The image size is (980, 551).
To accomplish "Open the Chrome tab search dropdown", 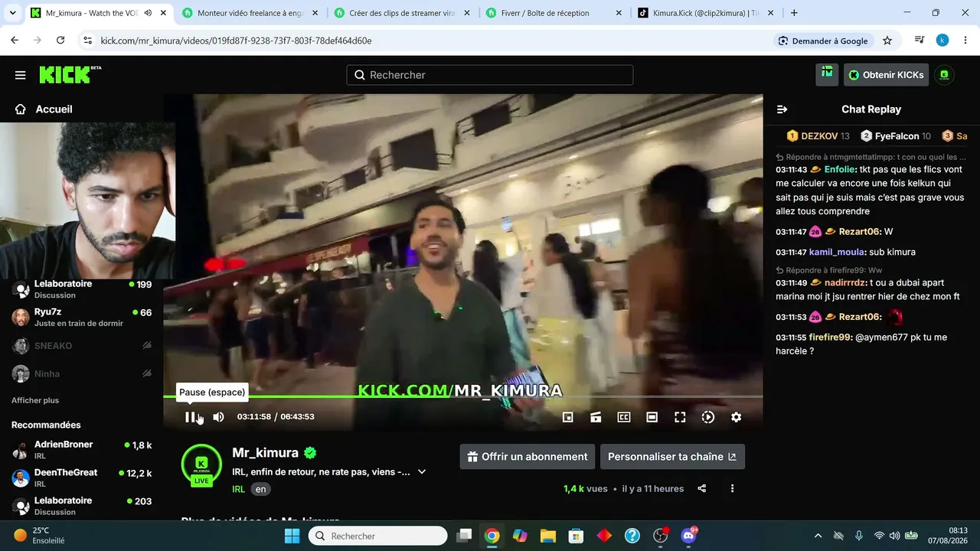I will click(12, 13).
